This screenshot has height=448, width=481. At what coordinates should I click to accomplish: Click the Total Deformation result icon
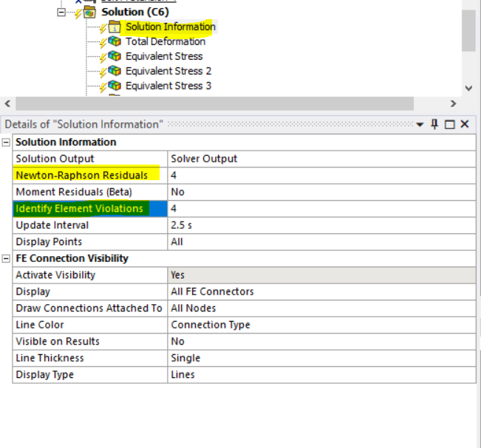115,41
